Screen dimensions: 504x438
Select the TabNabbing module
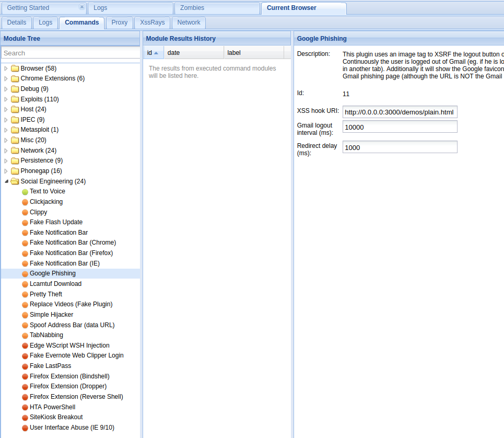click(x=46, y=335)
